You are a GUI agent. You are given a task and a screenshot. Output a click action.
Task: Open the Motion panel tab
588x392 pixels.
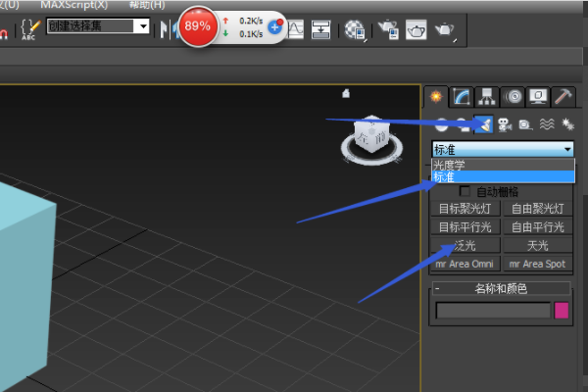(513, 96)
